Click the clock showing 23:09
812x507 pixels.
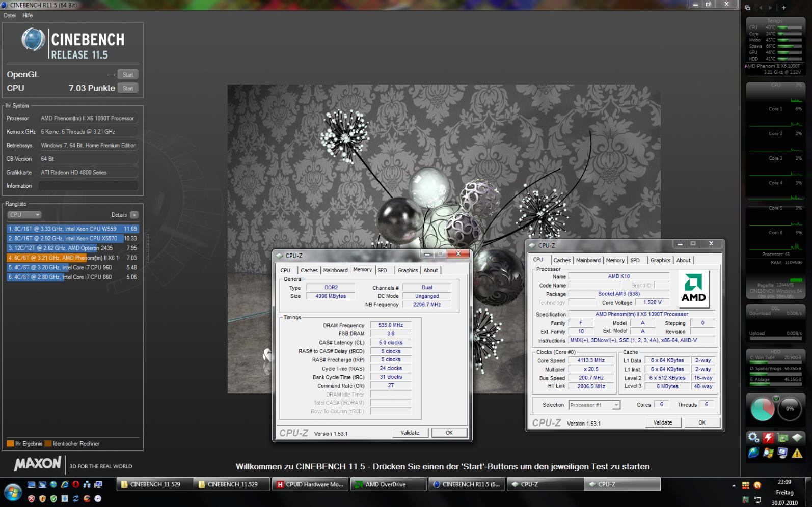coord(784,482)
